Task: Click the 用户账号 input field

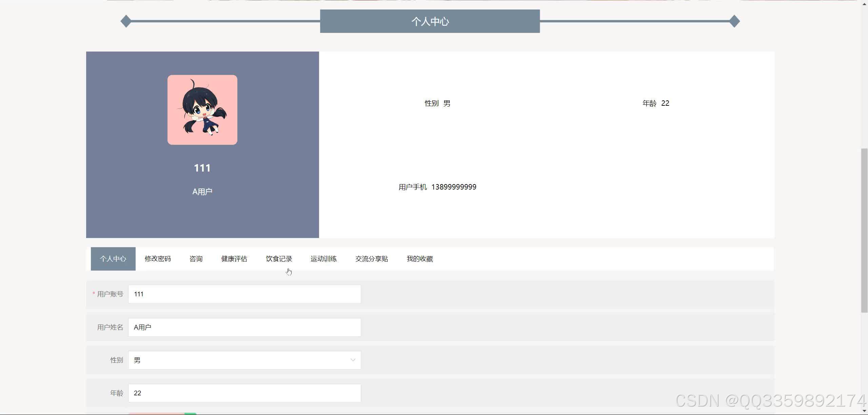Action: 244,294
